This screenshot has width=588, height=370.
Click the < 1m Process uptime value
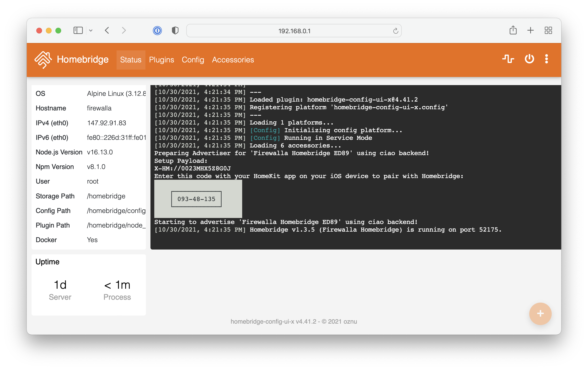tap(117, 285)
